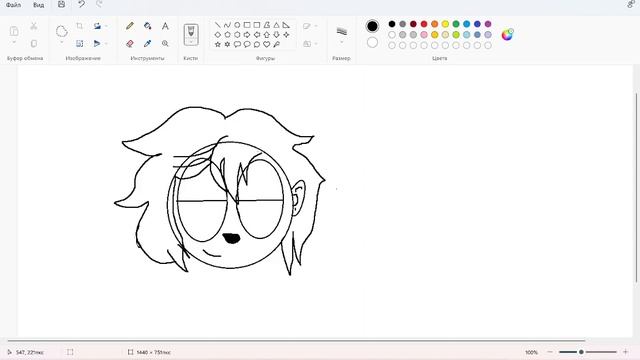Open the shape outline dropdown
Image resolution: width=640 pixels, height=360 pixels.
tap(316, 26)
